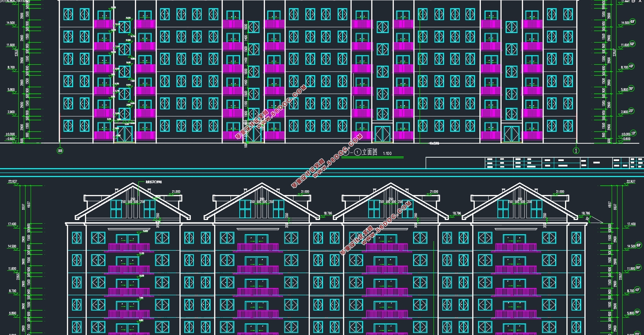Select the 2F floor bubble in upper elevation
644x335 pixels.
(x=631, y=111)
